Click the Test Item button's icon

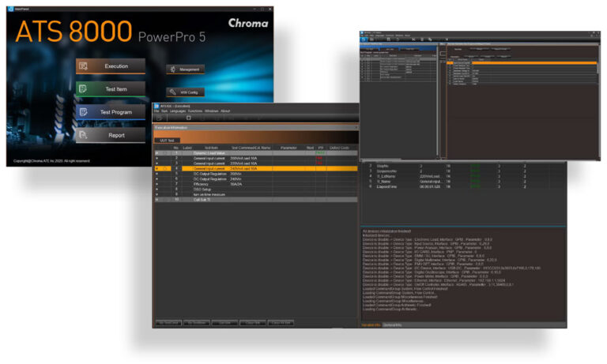coord(83,89)
